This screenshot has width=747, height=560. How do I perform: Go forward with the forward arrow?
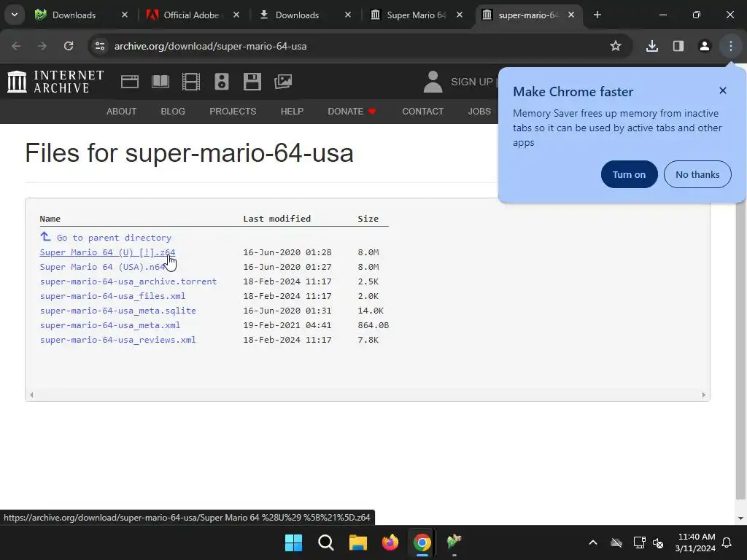pos(42,46)
